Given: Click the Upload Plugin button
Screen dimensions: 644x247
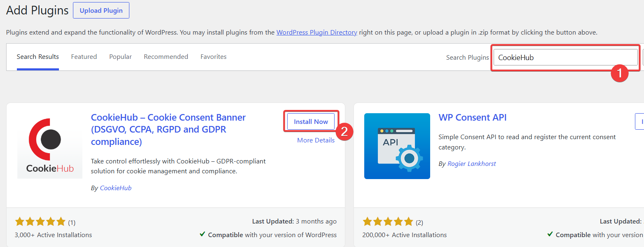Looking at the screenshot, I should (101, 10).
